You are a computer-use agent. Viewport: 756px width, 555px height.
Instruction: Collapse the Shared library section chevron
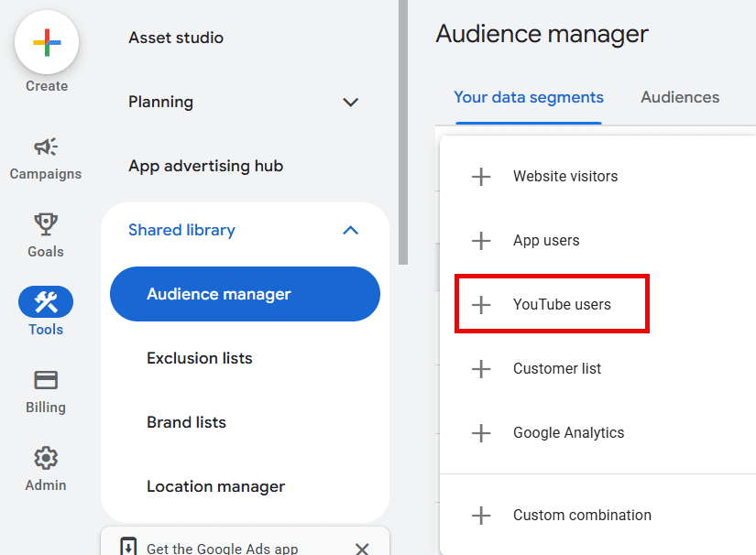350,230
